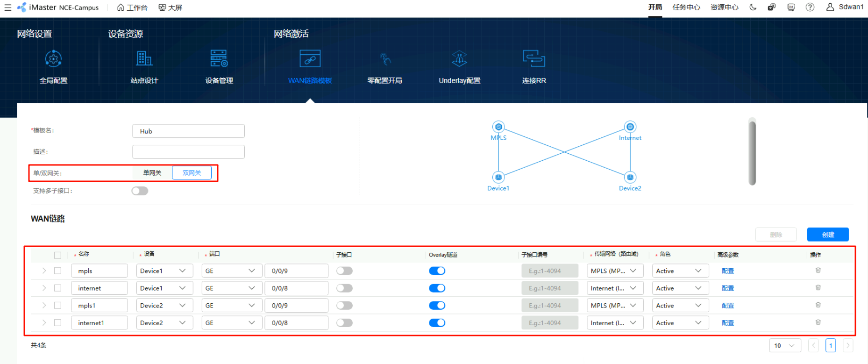Turn off Overlay tunnel for internet row
868x364 pixels.
point(437,288)
